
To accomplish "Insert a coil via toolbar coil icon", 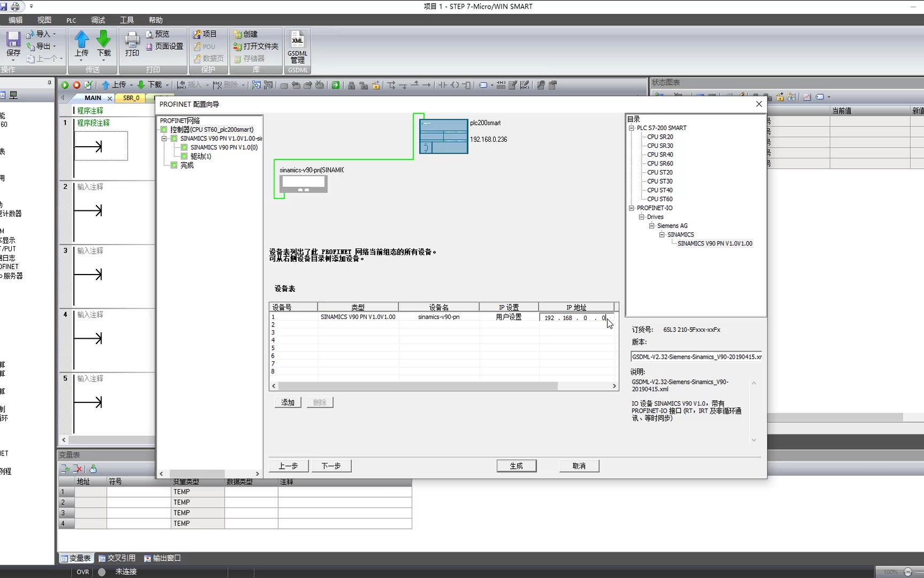I will [x=455, y=85].
